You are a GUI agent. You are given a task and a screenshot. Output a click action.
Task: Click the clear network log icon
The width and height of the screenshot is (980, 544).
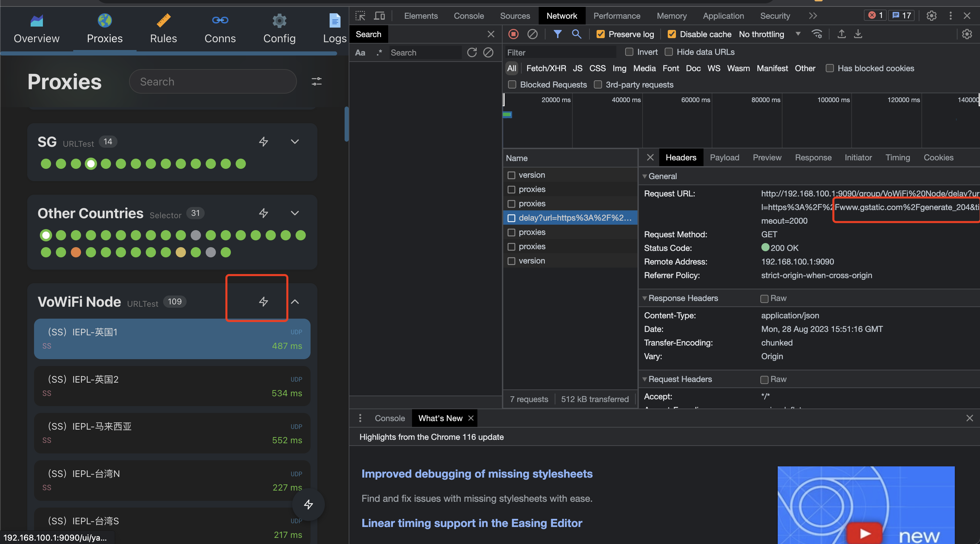click(532, 34)
